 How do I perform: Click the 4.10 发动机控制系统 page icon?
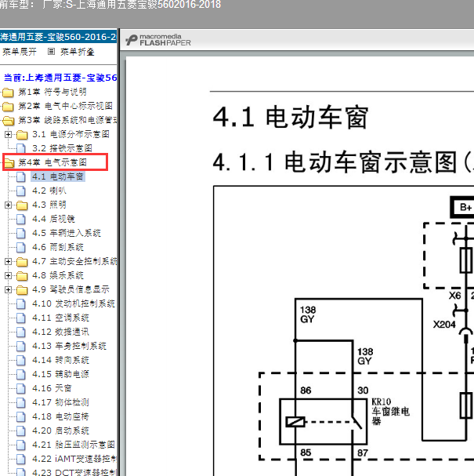(21, 304)
